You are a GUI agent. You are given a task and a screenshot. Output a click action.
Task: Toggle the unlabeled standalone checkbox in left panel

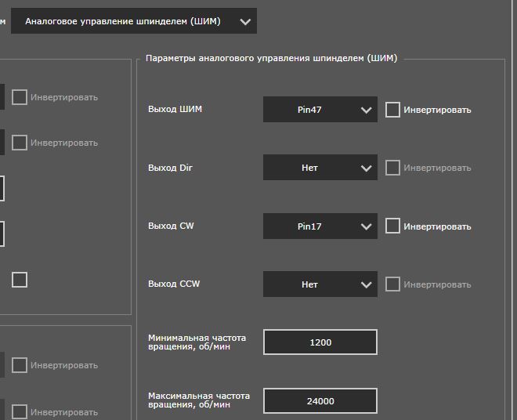(x=20, y=280)
